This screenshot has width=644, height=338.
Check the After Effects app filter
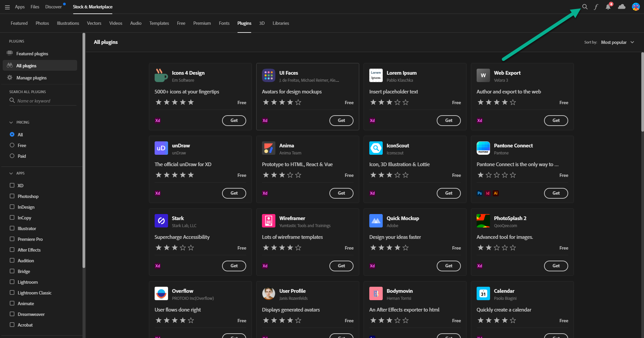12,250
